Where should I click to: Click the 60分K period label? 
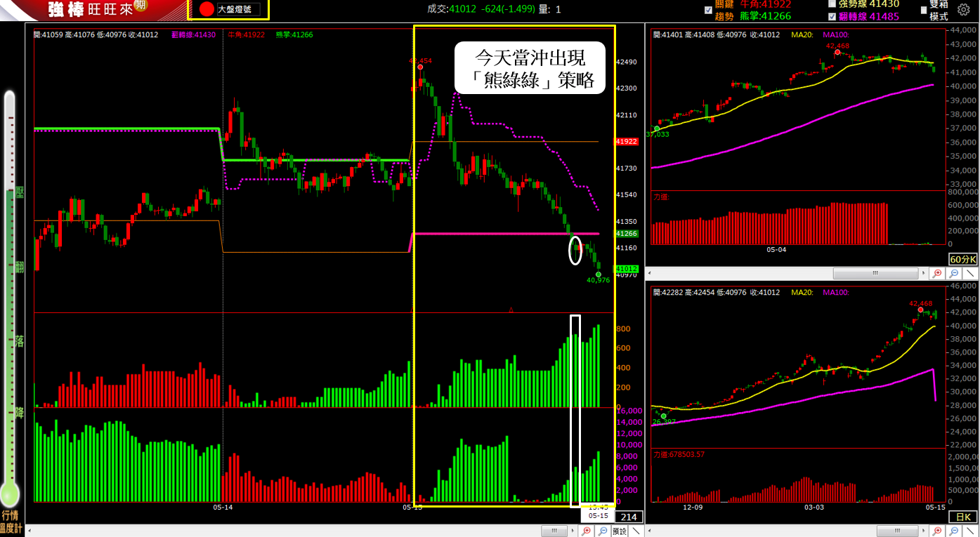pyautogui.click(x=962, y=259)
